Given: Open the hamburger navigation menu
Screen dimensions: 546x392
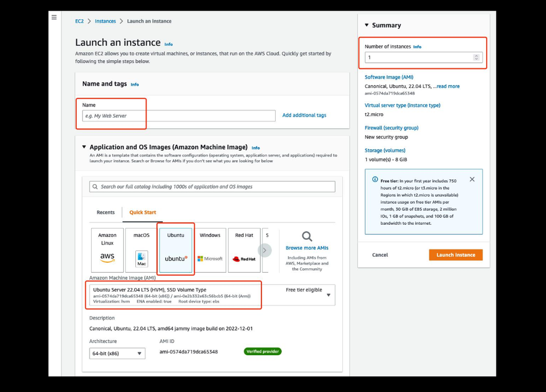Looking at the screenshot, I should point(54,17).
